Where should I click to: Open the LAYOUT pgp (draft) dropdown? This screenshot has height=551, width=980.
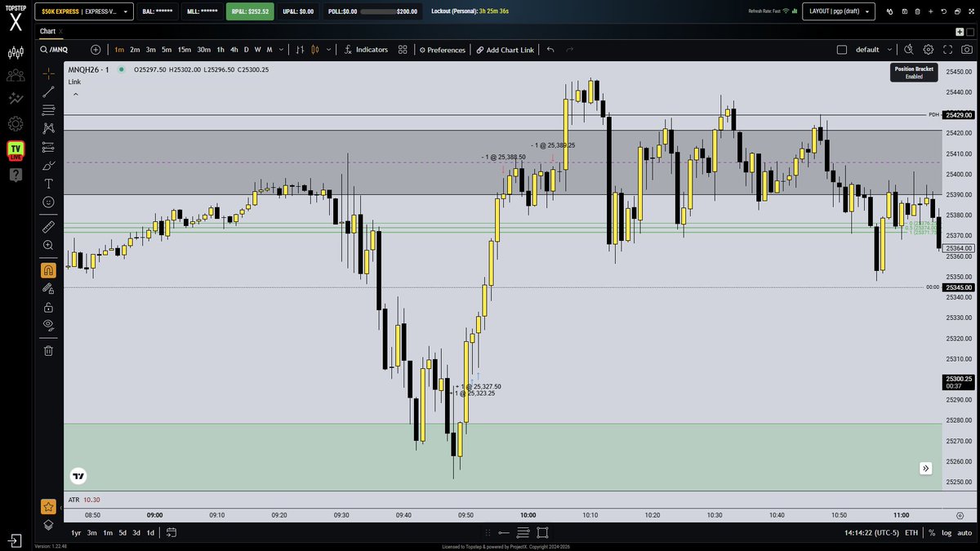(840, 11)
